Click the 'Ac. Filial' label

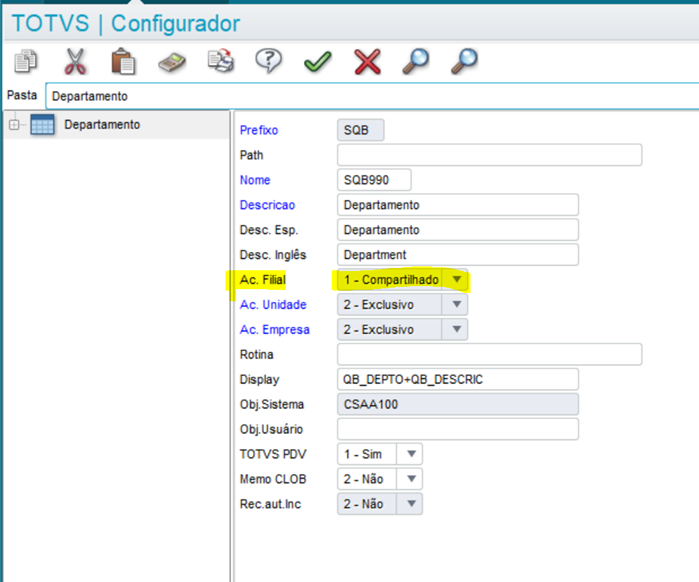(x=263, y=280)
